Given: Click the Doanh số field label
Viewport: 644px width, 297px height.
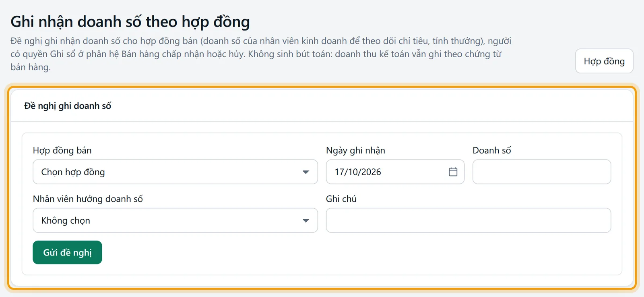Looking at the screenshot, I should click(492, 150).
